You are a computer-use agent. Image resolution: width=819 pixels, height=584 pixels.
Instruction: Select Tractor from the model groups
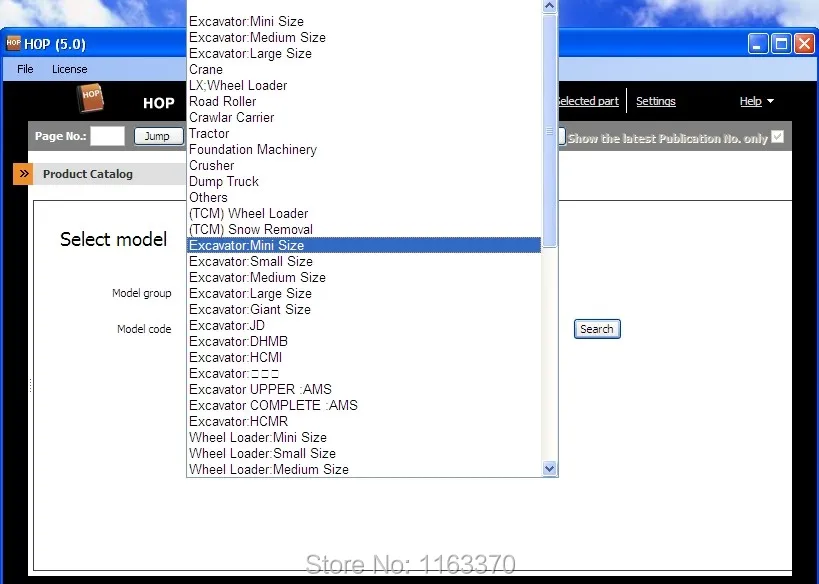[x=364, y=134]
